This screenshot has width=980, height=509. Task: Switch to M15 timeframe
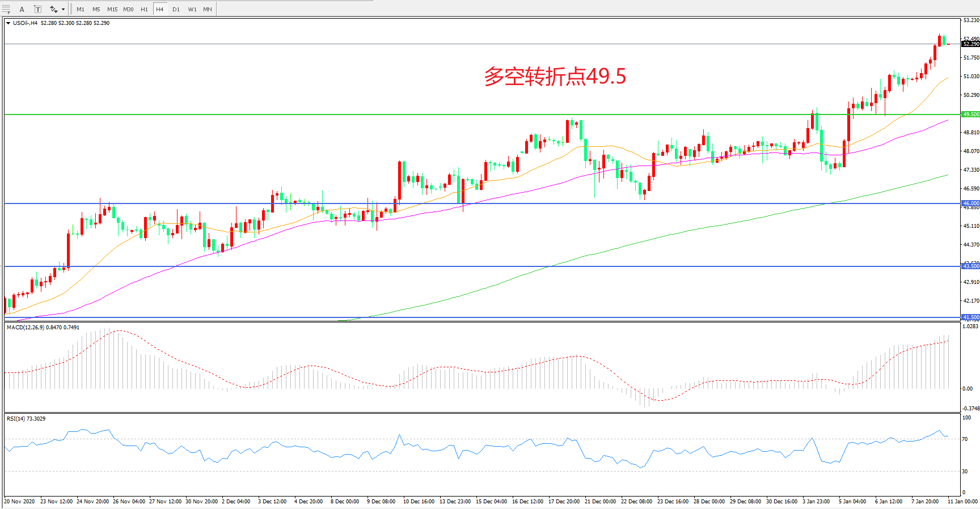coord(112,9)
